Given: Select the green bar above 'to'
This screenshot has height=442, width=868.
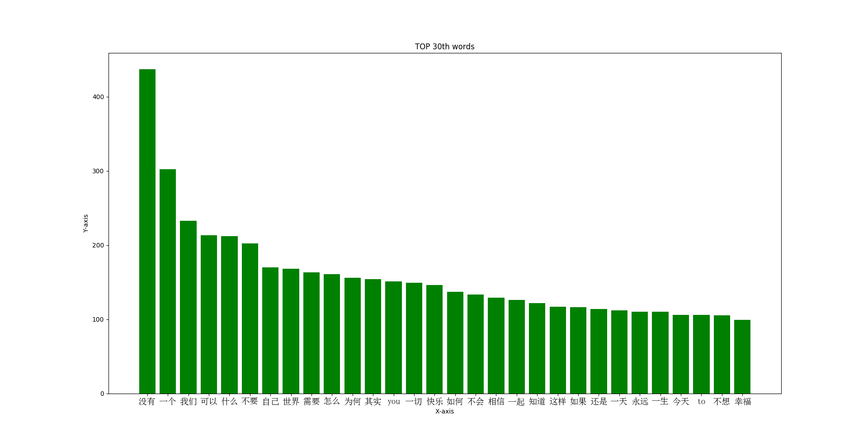Looking at the screenshot, I should 701,354.
